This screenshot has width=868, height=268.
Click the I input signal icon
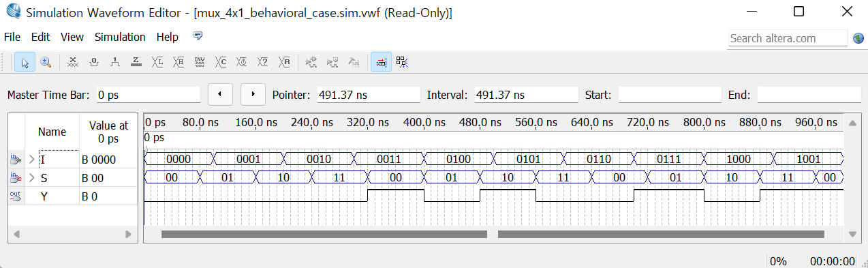[x=15, y=160]
